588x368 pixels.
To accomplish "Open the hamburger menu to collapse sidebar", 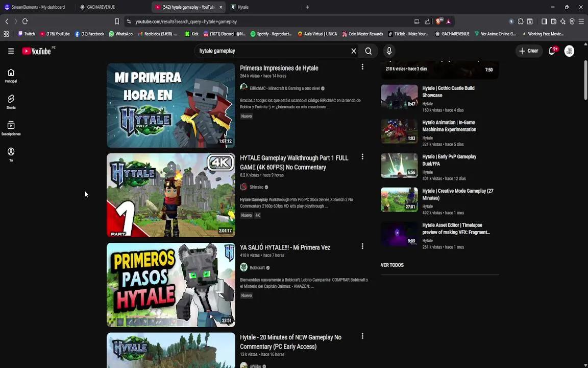I will [x=11, y=51].
